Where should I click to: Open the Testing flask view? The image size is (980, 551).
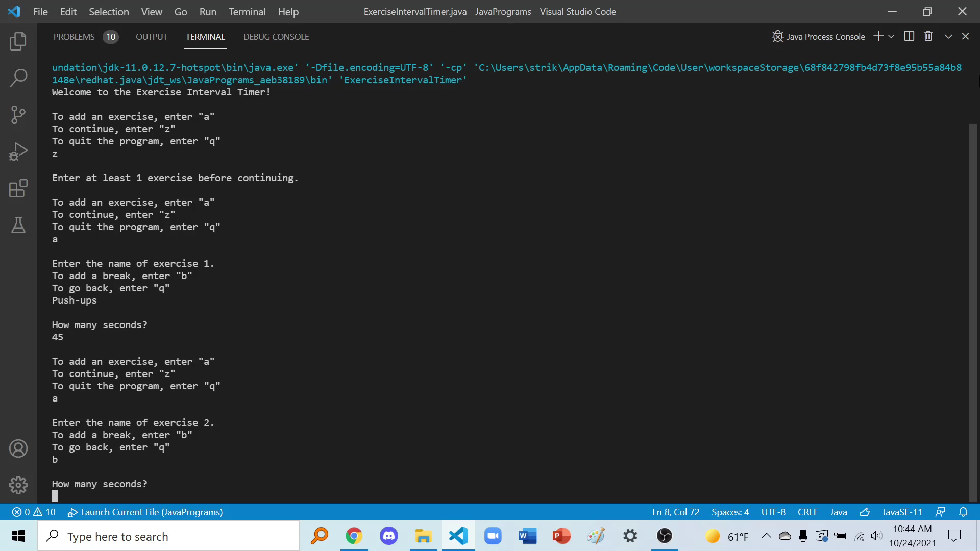[x=18, y=225]
